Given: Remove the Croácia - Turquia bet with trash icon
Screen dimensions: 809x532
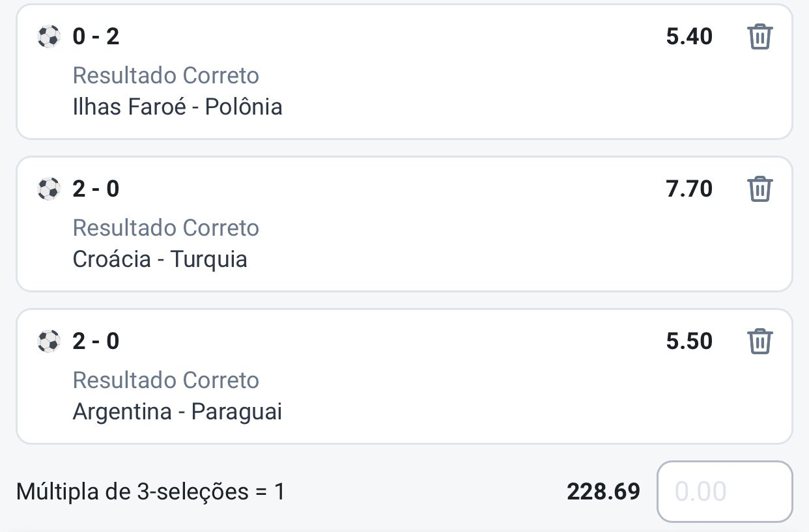Looking at the screenshot, I should point(759,189).
